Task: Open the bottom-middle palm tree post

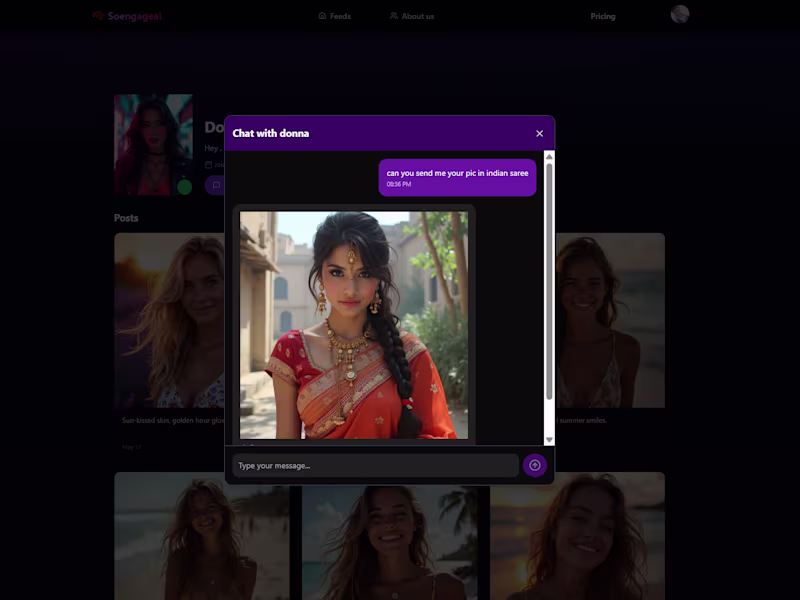Action: point(389,542)
